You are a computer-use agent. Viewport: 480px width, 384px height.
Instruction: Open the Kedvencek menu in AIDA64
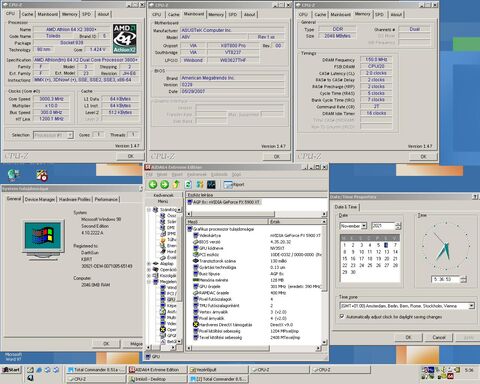tap(197, 175)
